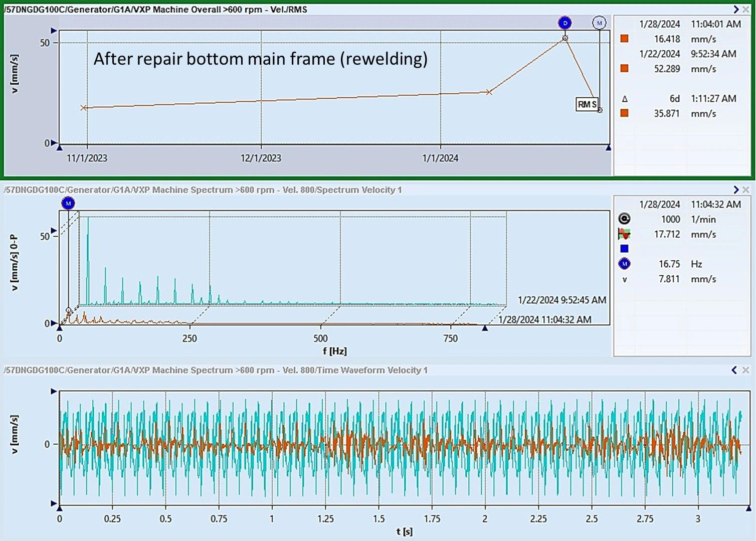Click the 1/28/2024 11:04:32 AM trace label in plot
The image size is (756, 541).
545,319
